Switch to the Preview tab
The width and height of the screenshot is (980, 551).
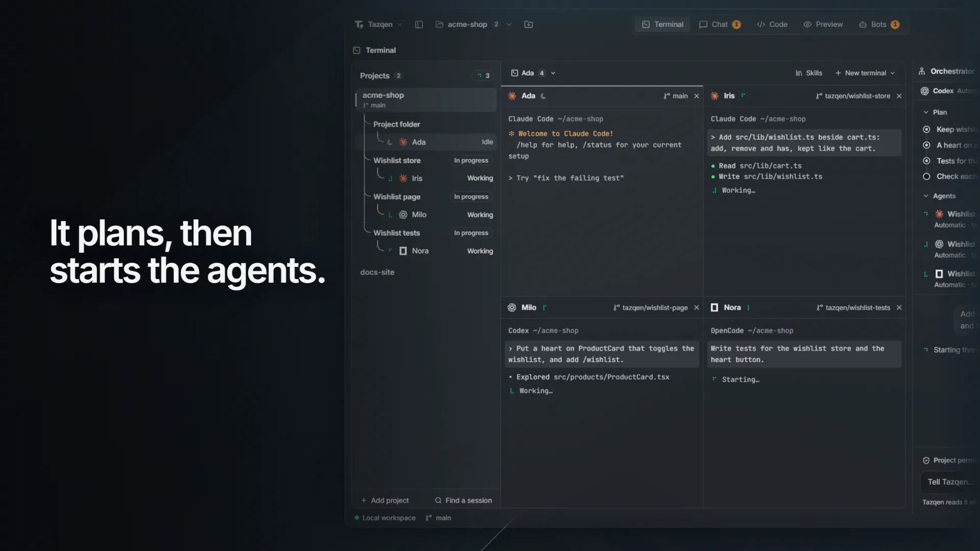point(823,24)
